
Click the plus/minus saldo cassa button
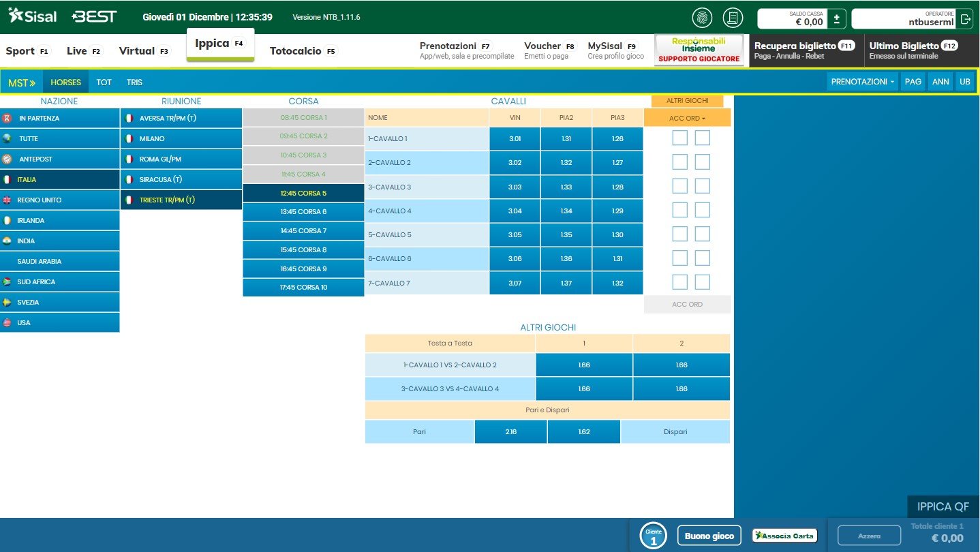click(838, 18)
